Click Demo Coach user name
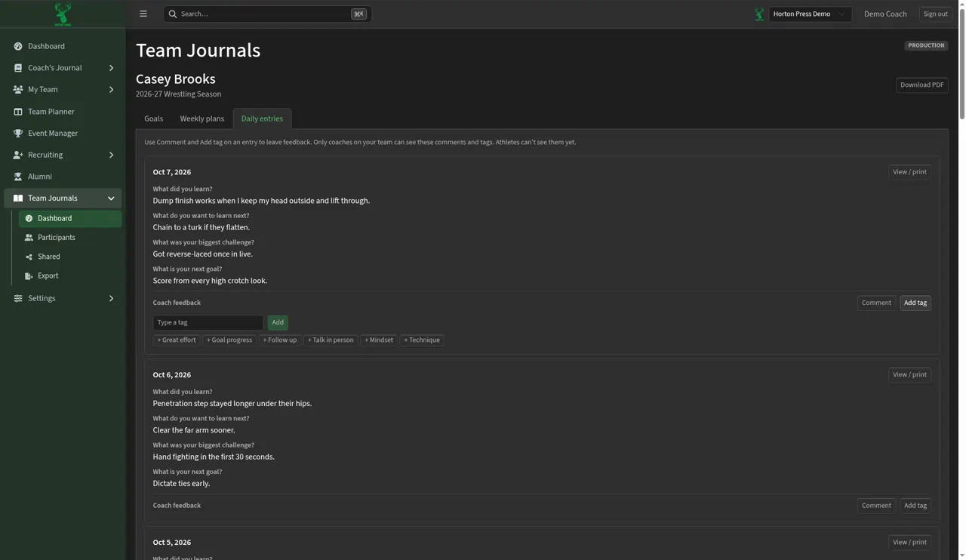 [885, 14]
